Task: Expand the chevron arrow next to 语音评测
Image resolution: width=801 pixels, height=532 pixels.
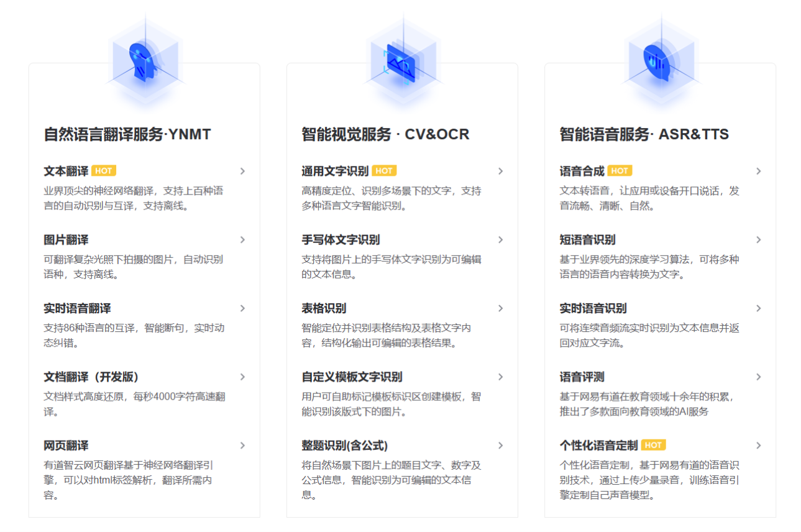Action: (x=758, y=377)
